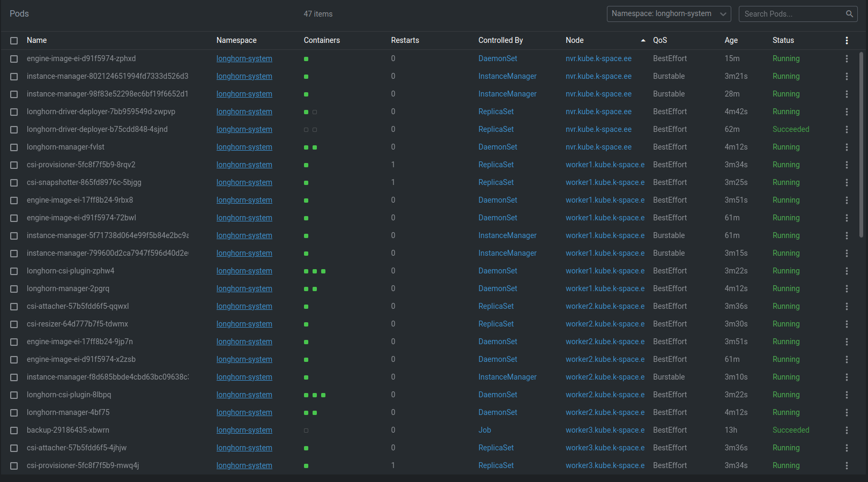Click second container status square of longhorn-manager-2pgrq
The image size is (868, 482).
point(315,289)
